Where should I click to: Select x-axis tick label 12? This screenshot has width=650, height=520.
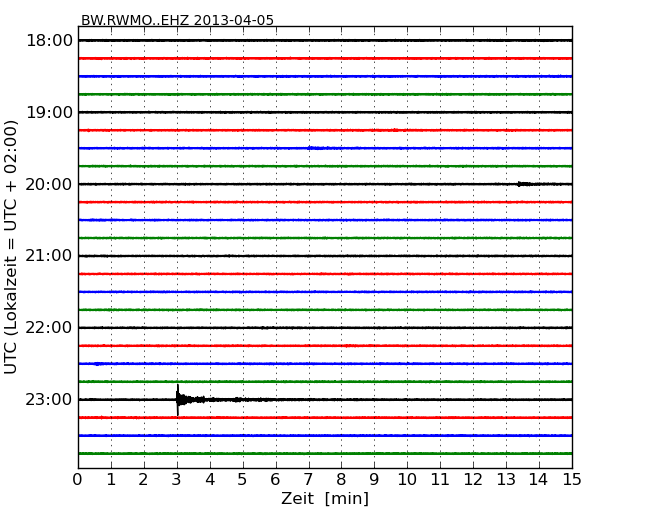pos(473,479)
